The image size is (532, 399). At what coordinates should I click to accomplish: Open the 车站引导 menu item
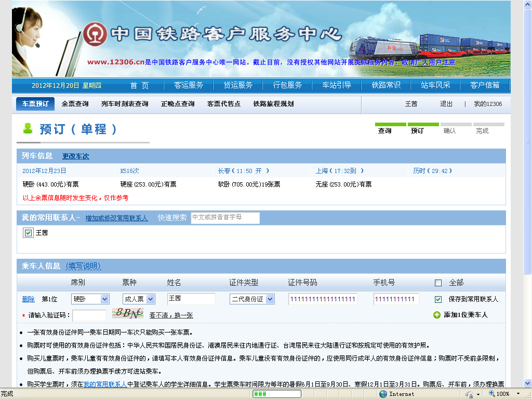(337, 85)
